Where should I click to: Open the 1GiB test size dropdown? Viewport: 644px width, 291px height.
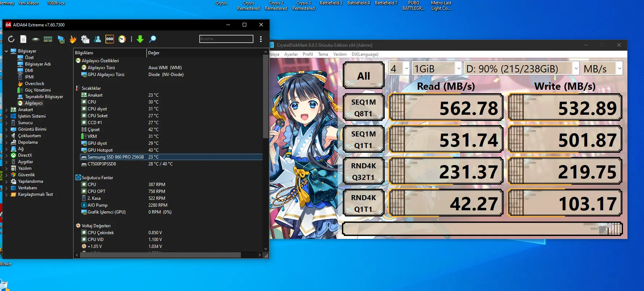pyautogui.click(x=437, y=68)
